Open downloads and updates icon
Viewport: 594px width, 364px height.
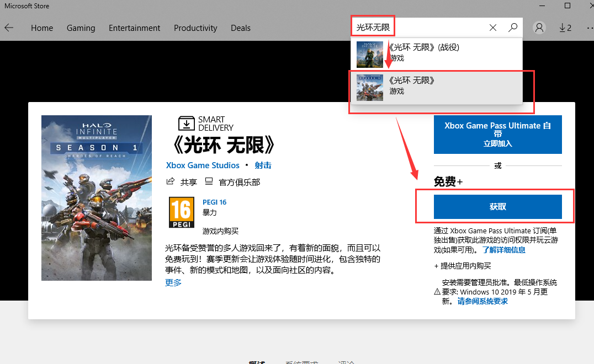565,28
